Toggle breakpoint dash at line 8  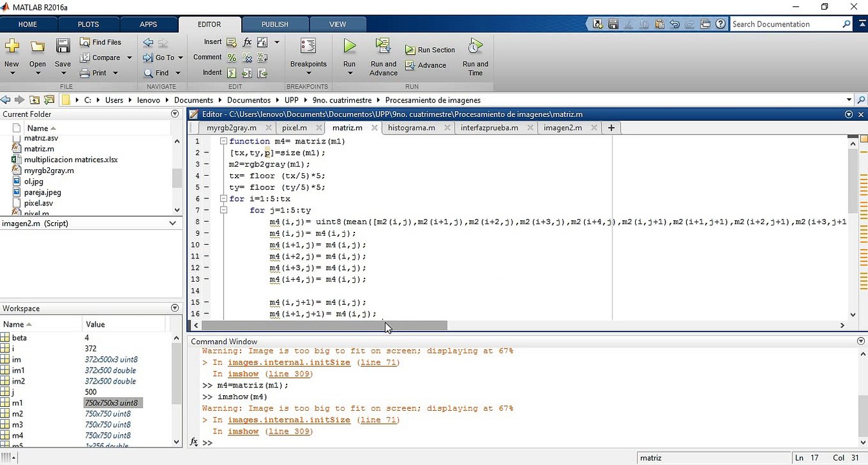207,222
